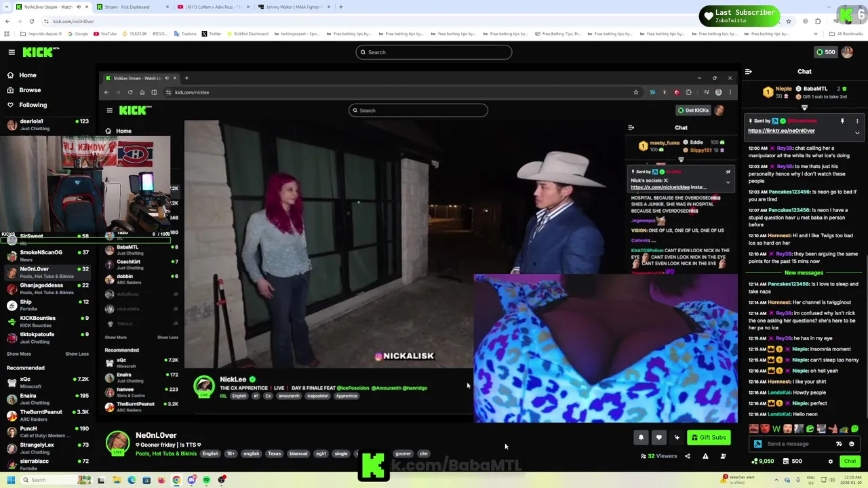Image resolution: width=868 pixels, height=488 pixels.
Task: Open pinned message three-dot options
Action: pyautogui.click(x=857, y=121)
